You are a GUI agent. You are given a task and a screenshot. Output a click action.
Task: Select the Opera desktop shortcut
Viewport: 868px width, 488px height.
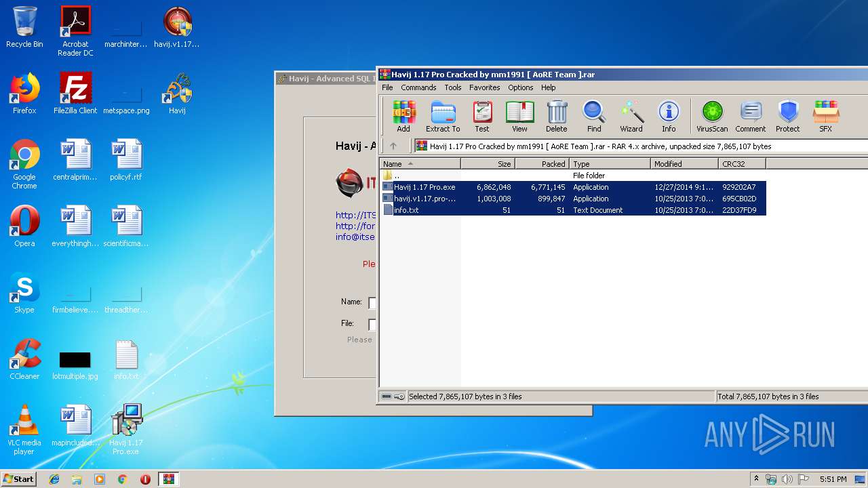tap(24, 226)
